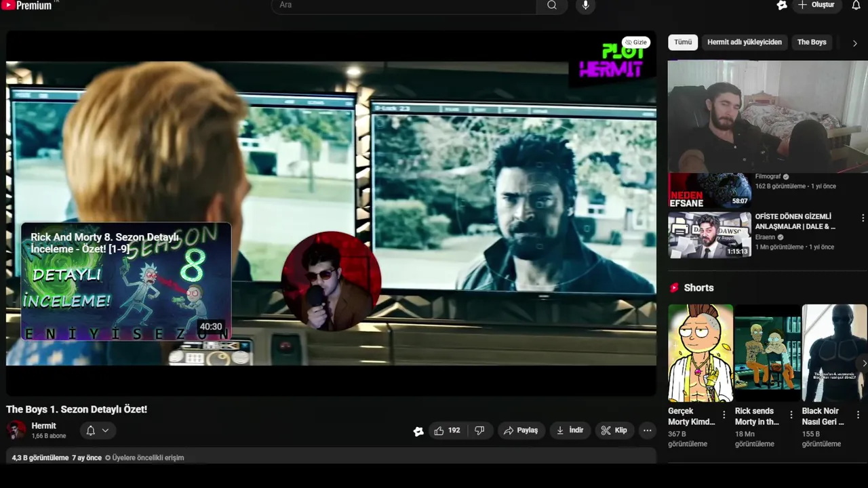Open Rick sends Morty short thumbnail
Screen dimensions: 868x488
[x=768, y=353]
